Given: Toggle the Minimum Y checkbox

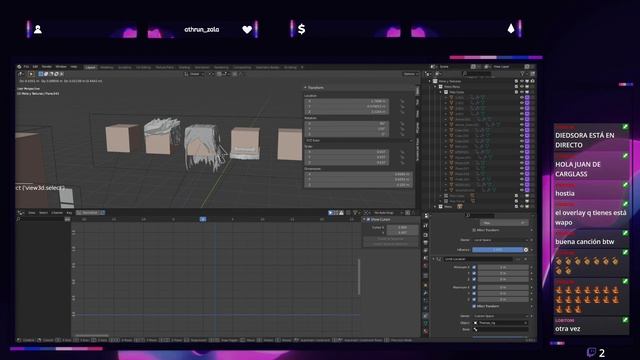Looking at the screenshot, I should click(474, 273).
